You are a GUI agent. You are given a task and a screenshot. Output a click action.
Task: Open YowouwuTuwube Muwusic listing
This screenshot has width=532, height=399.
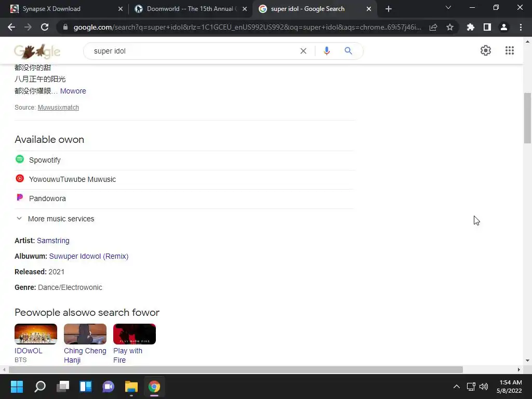click(184, 179)
